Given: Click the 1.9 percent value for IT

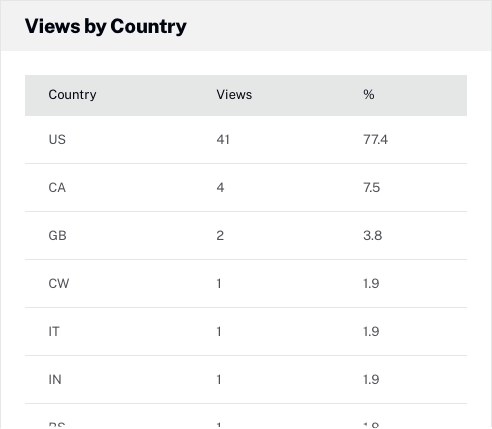Looking at the screenshot, I should pyautogui.click(x=371, y=332).
